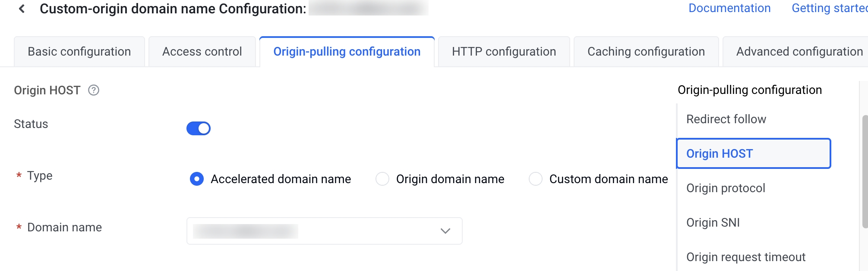
Task: Select Origin-pulling configuration tab
Action: [x=347, y=52]
